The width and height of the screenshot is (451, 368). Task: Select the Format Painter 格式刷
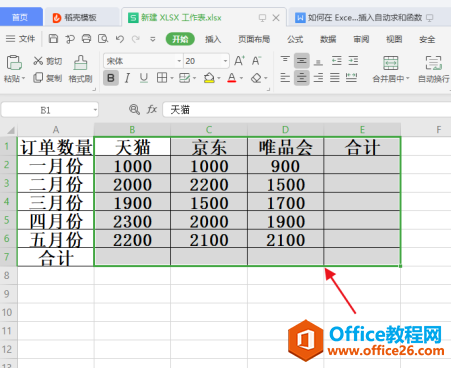click(x=80, y=69)
